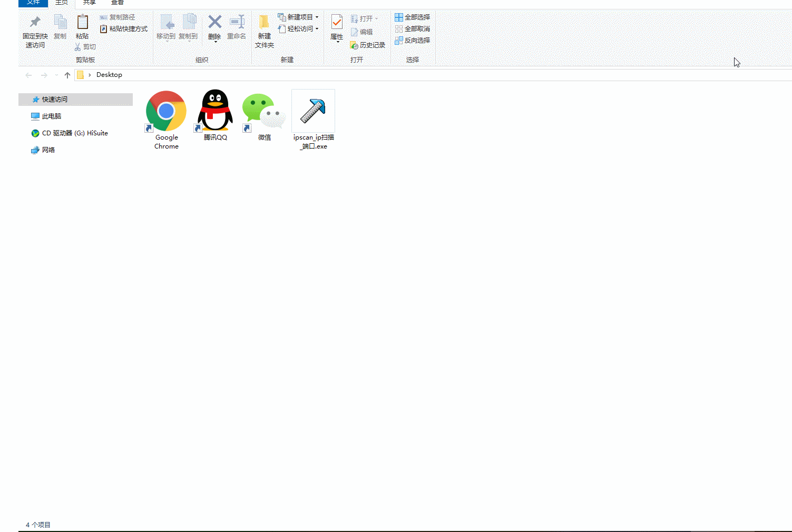
Task: Click Edit (编辑) in the ribbon
Action: [x=361, y=32]
